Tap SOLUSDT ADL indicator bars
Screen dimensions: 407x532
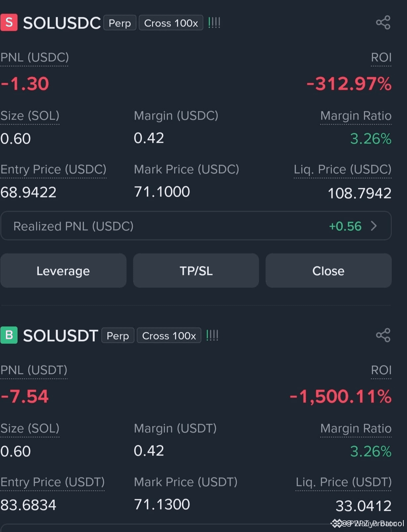pyautogui.click(x=212, y=336)
